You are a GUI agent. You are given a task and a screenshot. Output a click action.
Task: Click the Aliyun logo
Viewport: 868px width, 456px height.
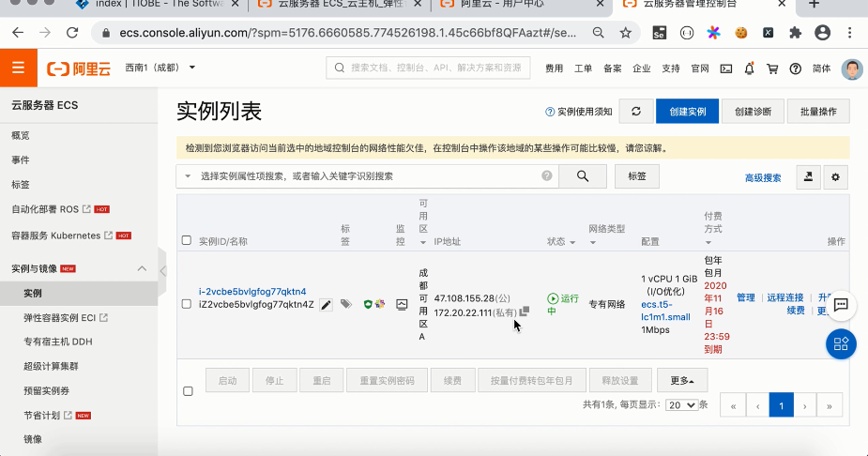[79, 68]
